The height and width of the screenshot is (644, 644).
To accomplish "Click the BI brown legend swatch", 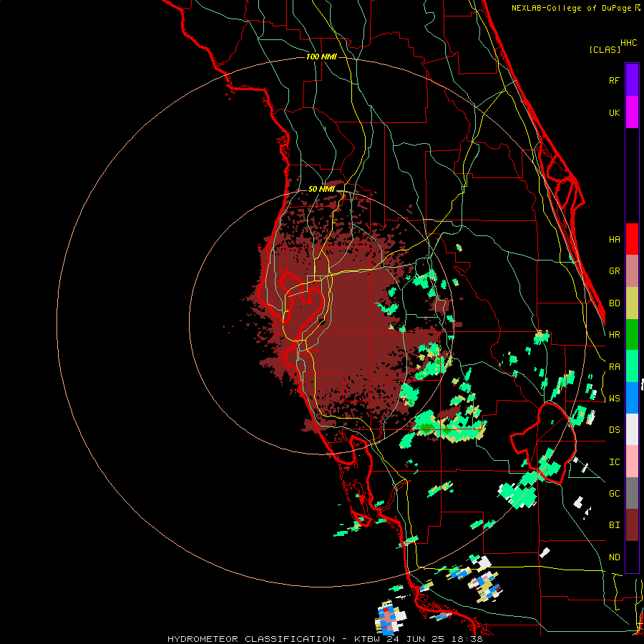I will tap(632, 525).
